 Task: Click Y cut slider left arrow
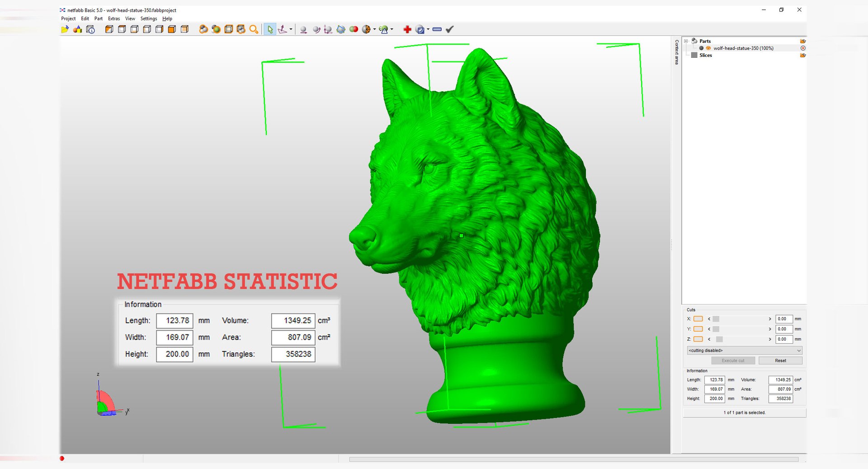[709, 329]
